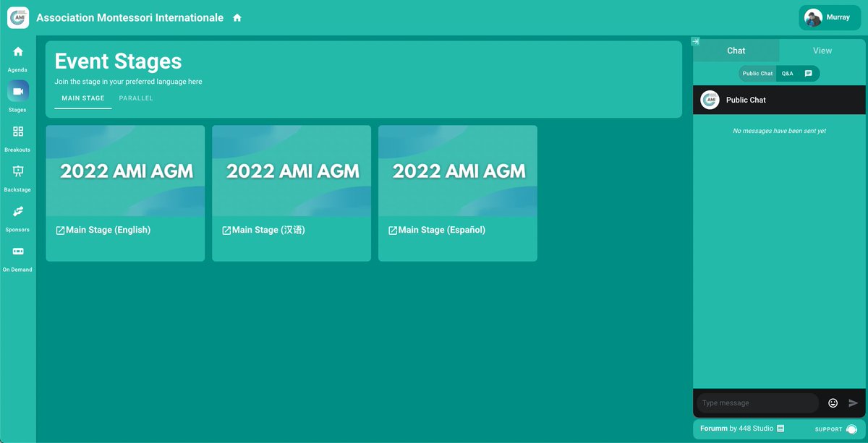Click the Public Chat header title
Viewport: 868px width, 443px height.
click(746, 100)
